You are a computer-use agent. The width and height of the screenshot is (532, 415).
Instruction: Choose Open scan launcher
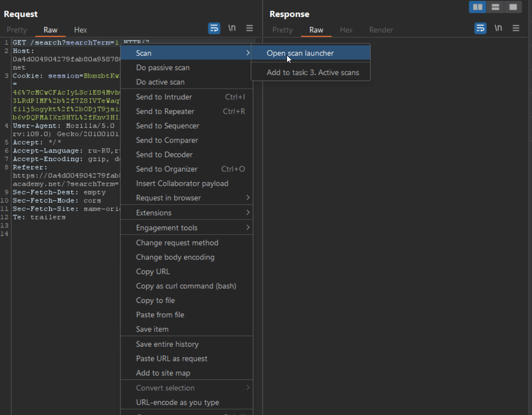click(300, 53)
